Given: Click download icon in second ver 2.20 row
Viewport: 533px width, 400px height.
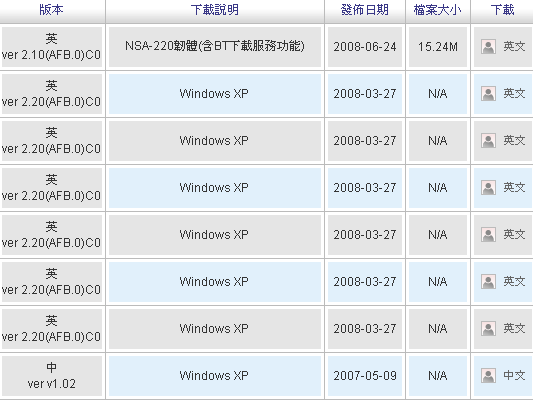Looking at the screenshot, I should click(488, 141).
